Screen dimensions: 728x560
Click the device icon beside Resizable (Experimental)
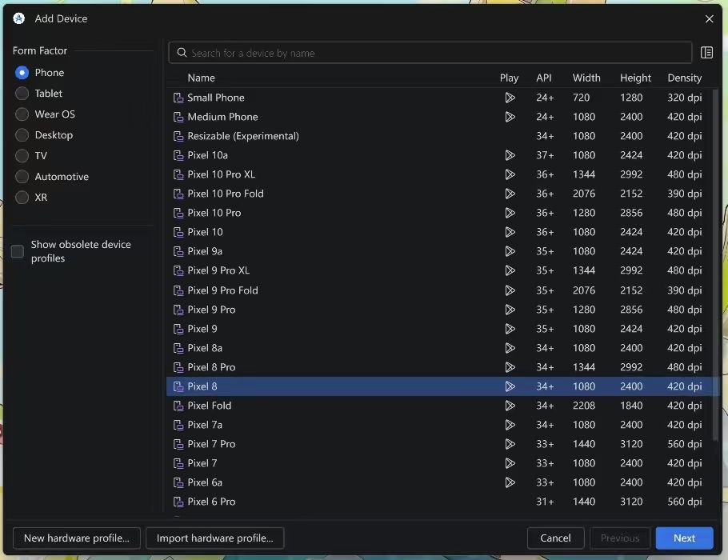tap(178, 136)
